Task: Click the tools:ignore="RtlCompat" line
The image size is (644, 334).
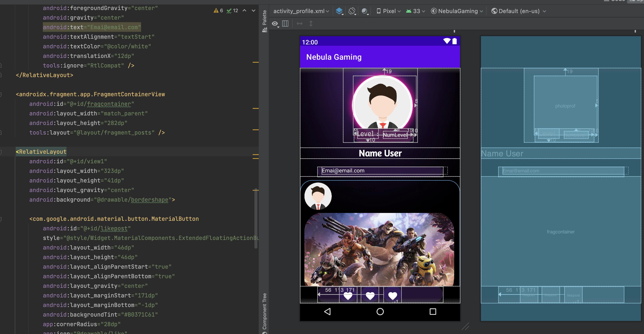Action: (88, 66)
